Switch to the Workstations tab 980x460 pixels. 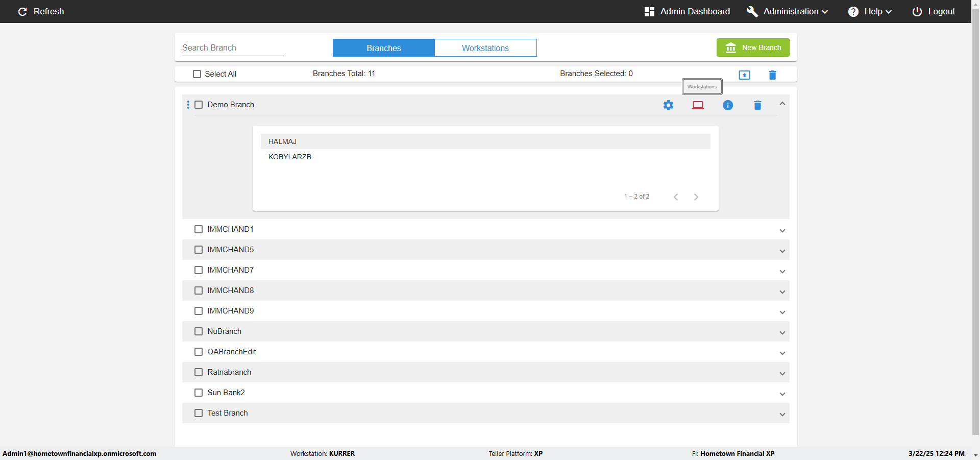coord(485,48)
